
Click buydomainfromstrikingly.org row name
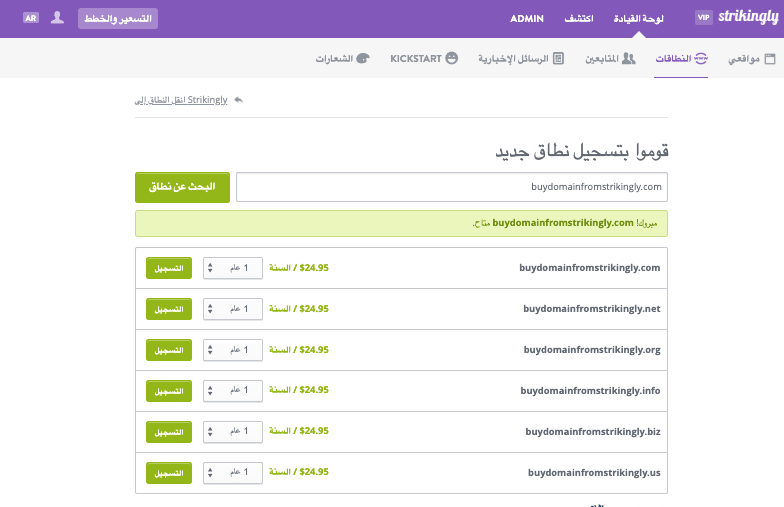click(x=592, y=350)
